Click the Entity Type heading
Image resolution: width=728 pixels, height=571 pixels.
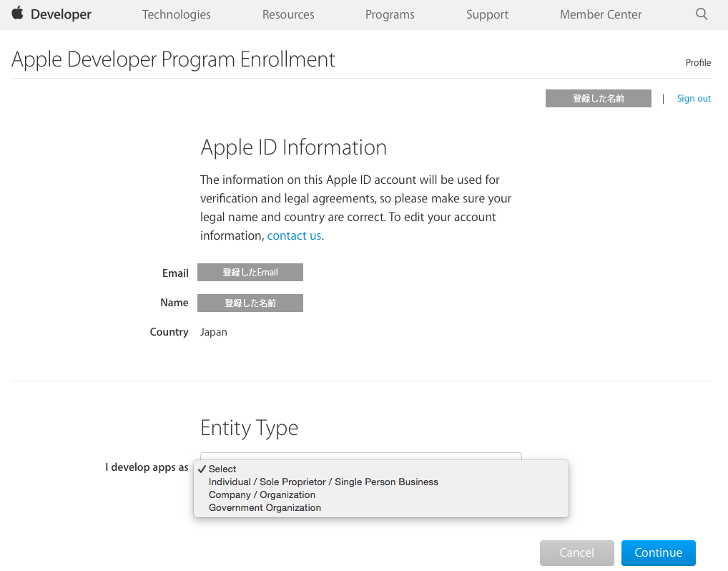(250, 428)
